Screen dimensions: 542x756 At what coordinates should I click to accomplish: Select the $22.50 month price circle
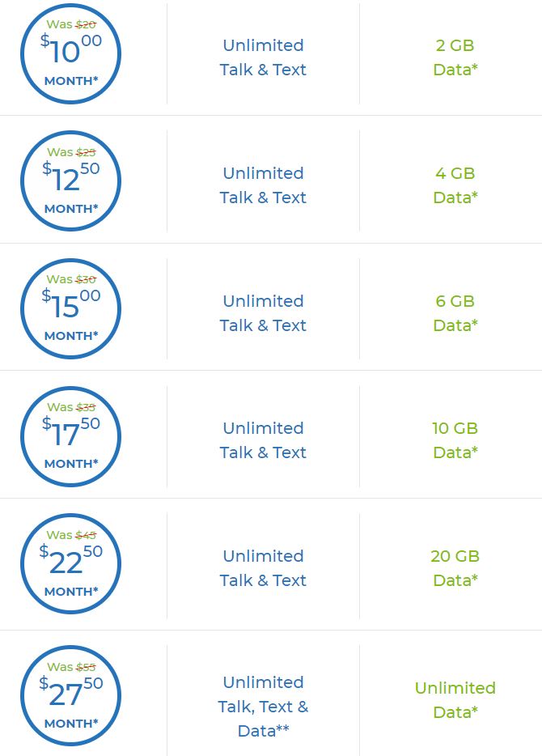coord(71,563)
